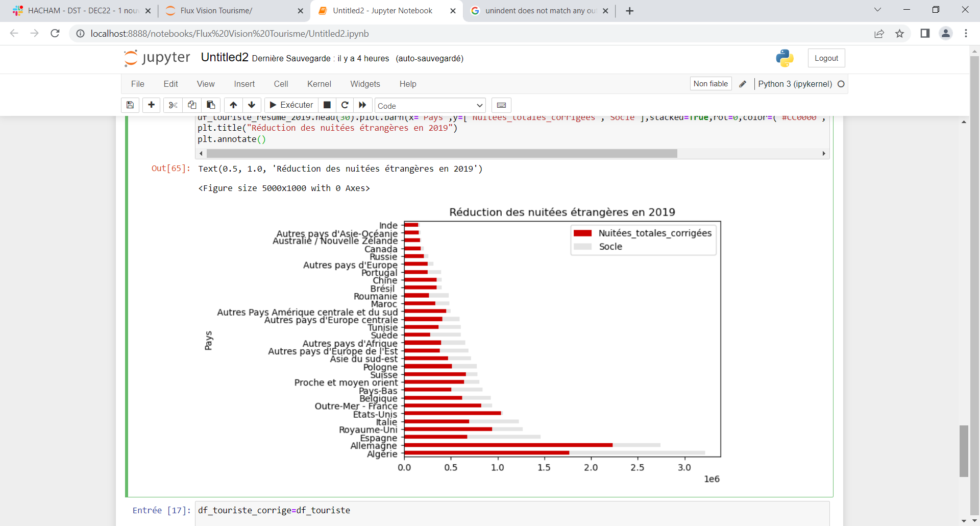Open the browser profile avatar
The width and height of the screenshot is (980, 526).
946,33
